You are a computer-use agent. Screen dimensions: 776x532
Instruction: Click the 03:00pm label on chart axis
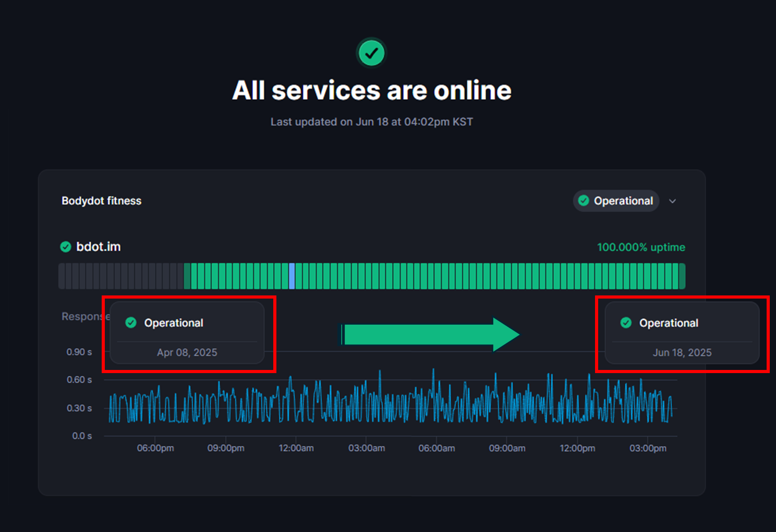(648, 448)
